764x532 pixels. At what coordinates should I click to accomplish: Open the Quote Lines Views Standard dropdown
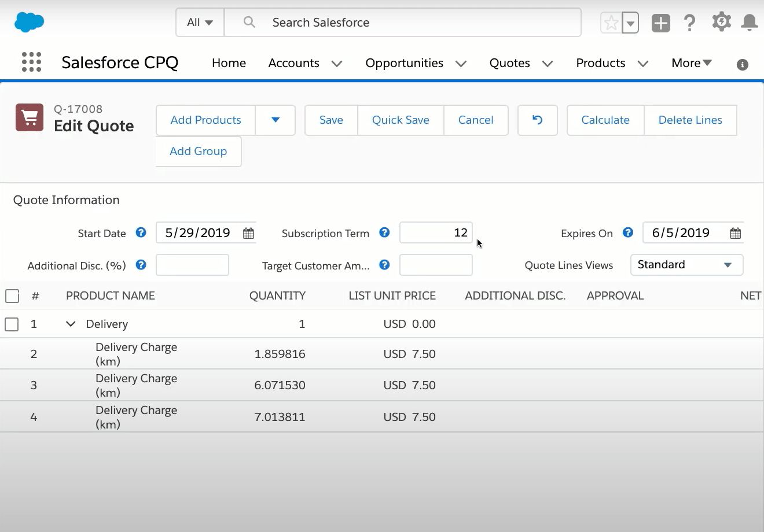(686, 265)
